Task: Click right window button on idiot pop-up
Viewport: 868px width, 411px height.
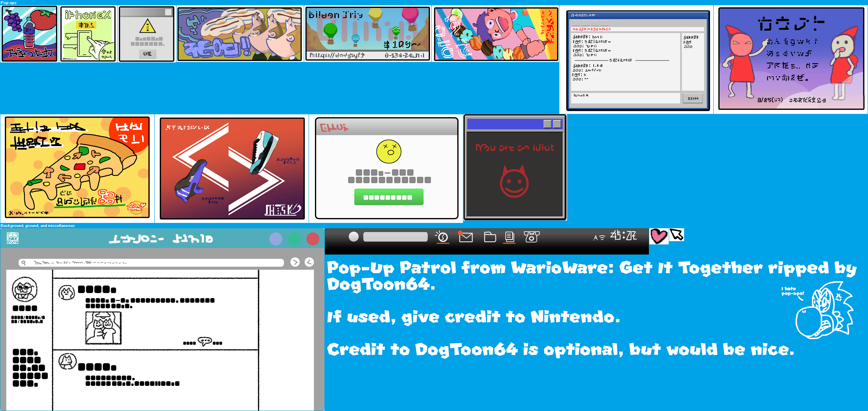Action: (557, 124)
